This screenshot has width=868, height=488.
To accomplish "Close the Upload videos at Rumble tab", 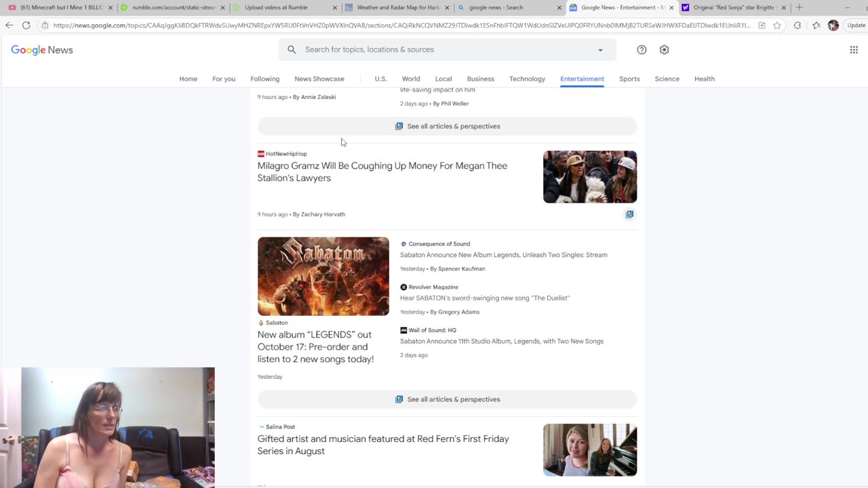I will click(335, 7).
